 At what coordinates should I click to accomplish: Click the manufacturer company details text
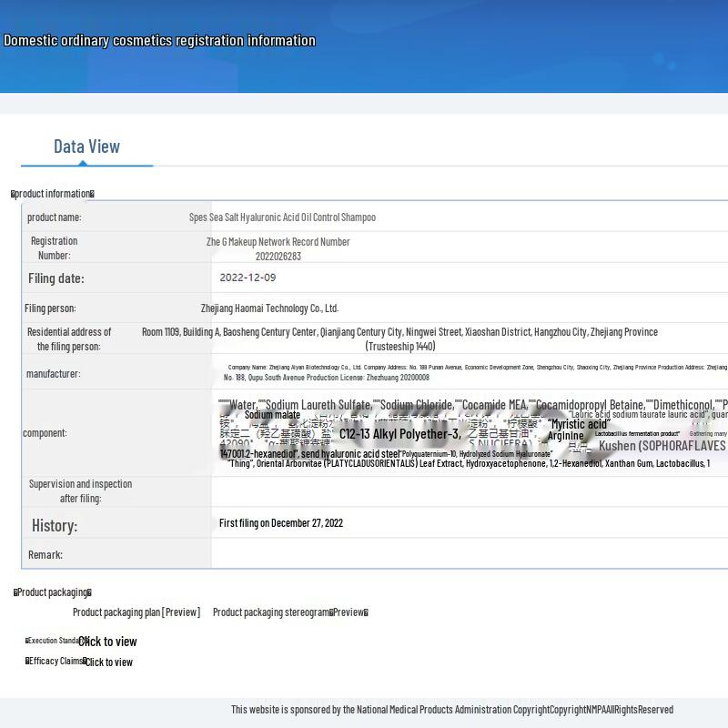tap(473, 372)
